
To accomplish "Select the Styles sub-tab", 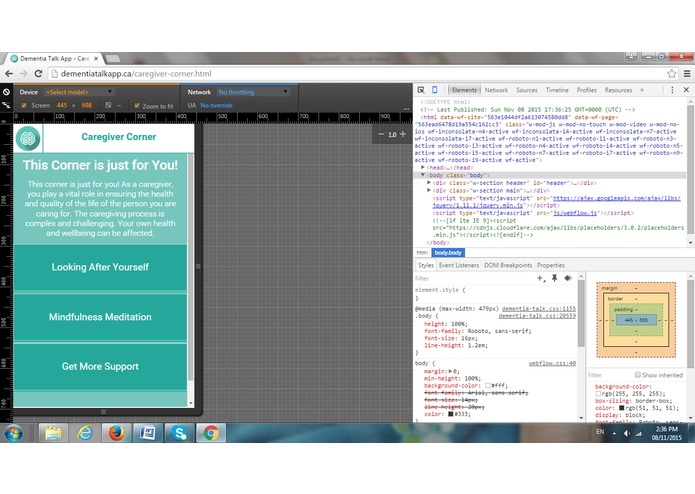I will [426, 265].
